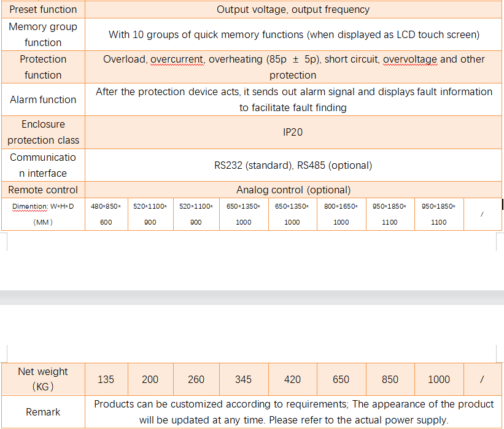Click the 'Analog control (optional)' text

(x=293, y=190)
